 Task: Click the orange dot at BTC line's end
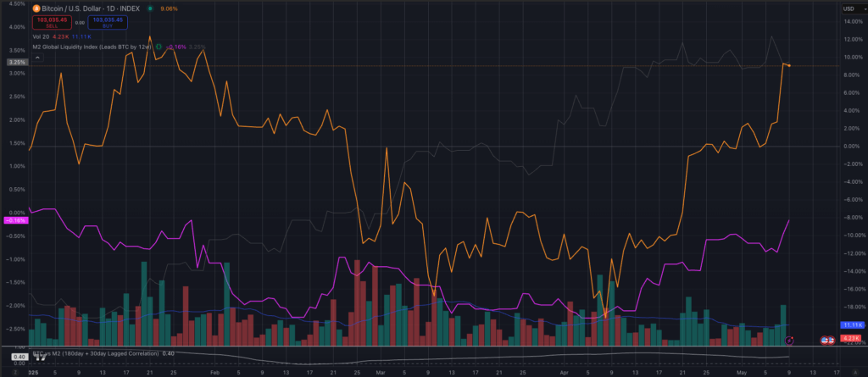[x=789, y=66]
